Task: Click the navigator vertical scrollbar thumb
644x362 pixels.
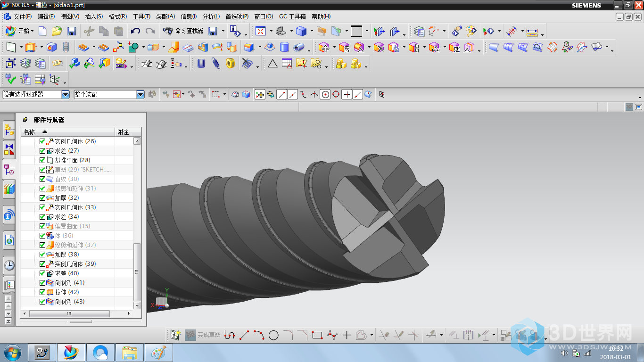Action: pos(137,272)
